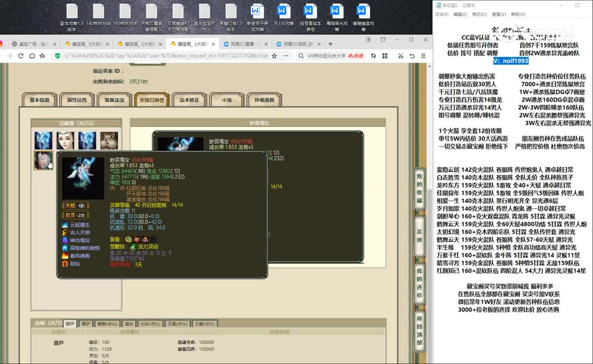Bookmark this page with address bar star
Viewport: 593px width, 364px height.
tap(274, 56)
